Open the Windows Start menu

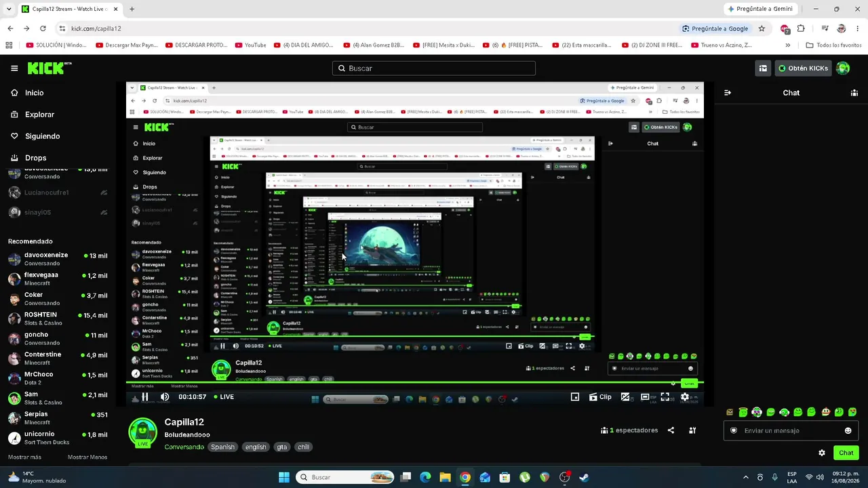point(284,477)
